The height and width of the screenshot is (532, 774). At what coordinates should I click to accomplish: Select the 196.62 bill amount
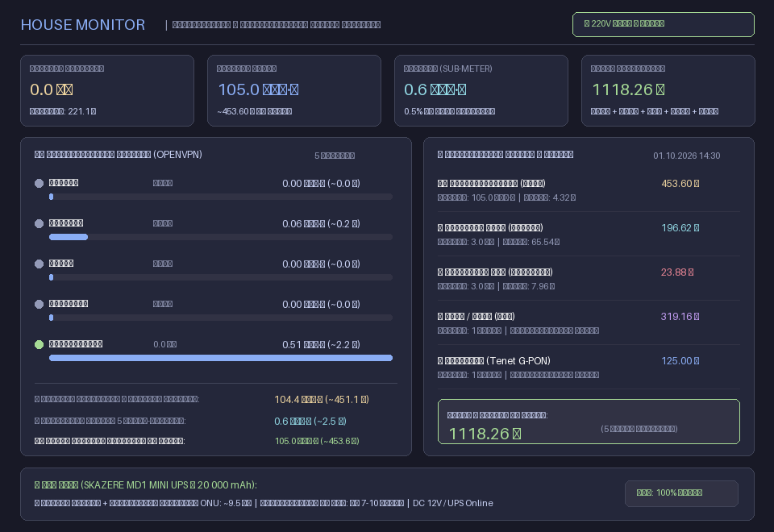pos(680,228)
